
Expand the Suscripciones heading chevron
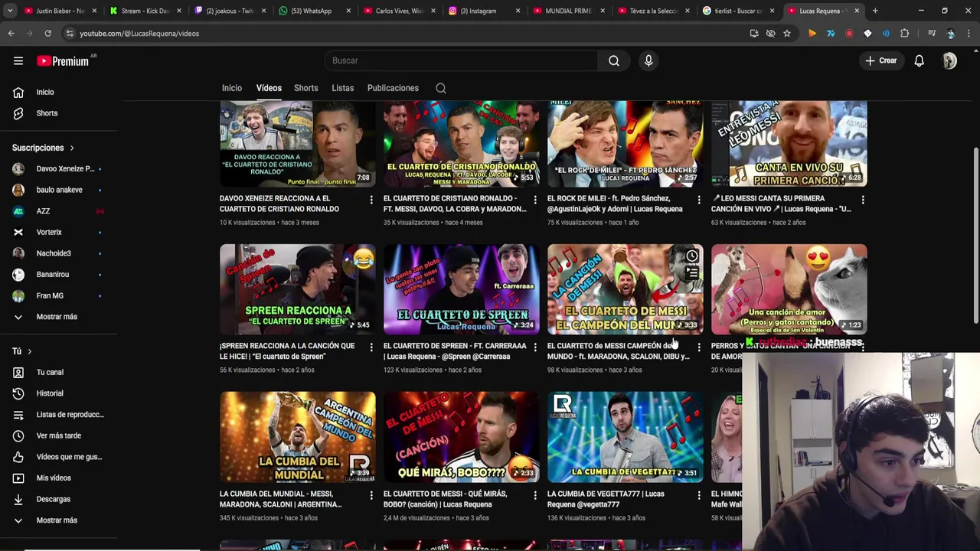point(72,148)
